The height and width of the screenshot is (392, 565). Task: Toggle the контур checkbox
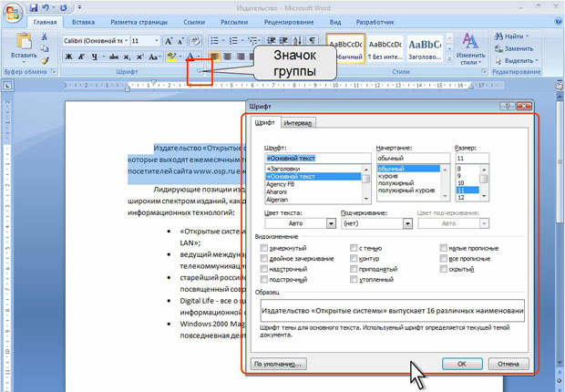click(354, 258)
